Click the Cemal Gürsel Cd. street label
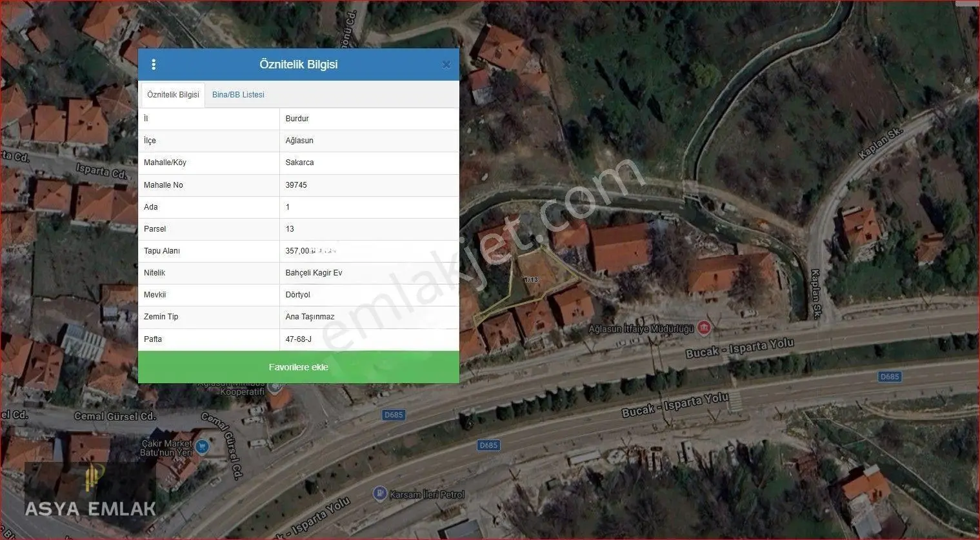The width and height of the screenshot is (980, 540). [x=115, y=417]
